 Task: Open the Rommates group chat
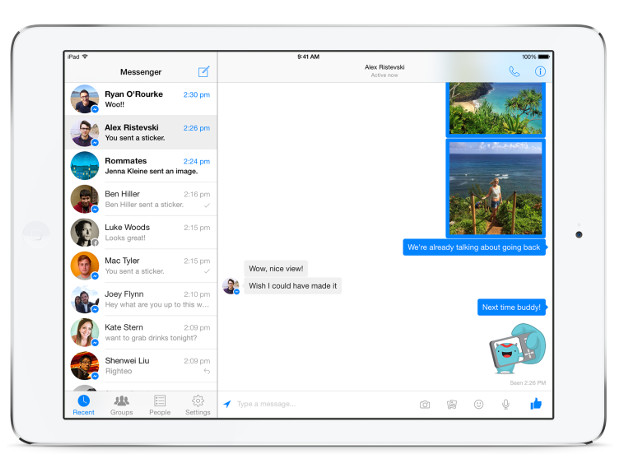pyautogui.click(x=141, y=166)
